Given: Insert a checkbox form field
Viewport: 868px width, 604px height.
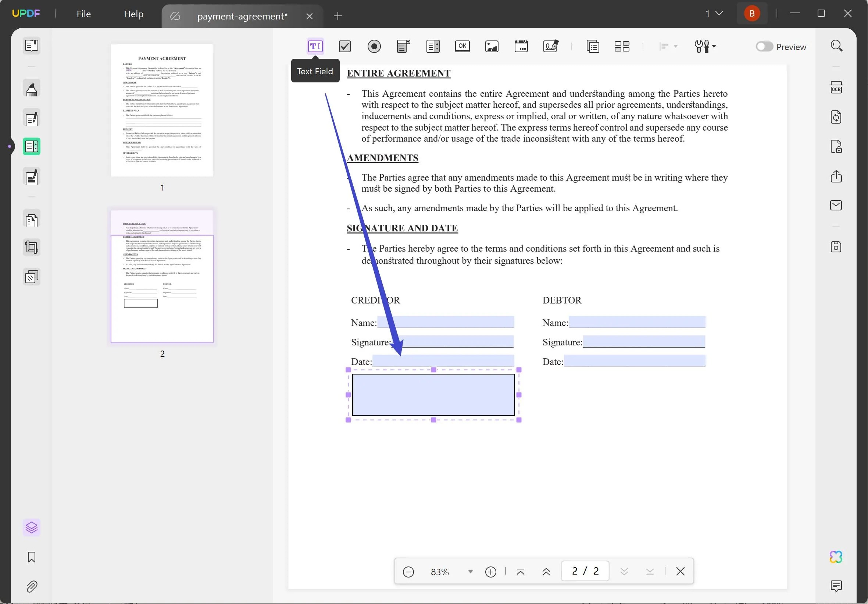Looking at the screenshot, I should pos(344,46).
